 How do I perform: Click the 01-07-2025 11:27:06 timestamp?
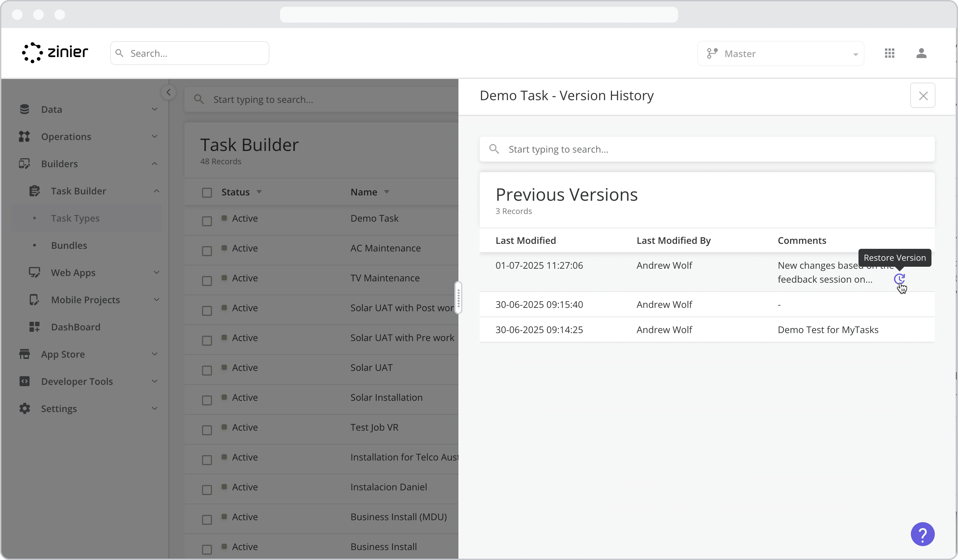tap(539, 265)
